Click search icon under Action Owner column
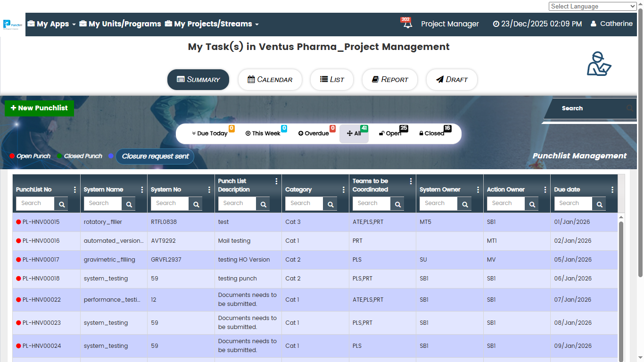This screenshot has width=644, height=362. [532, 204]
